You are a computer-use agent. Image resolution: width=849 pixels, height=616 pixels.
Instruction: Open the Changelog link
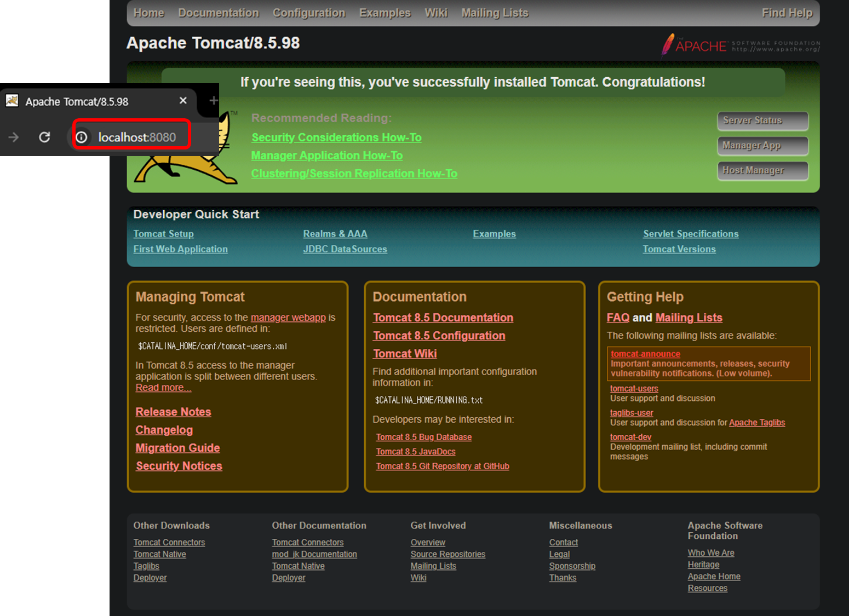[164, 430]
